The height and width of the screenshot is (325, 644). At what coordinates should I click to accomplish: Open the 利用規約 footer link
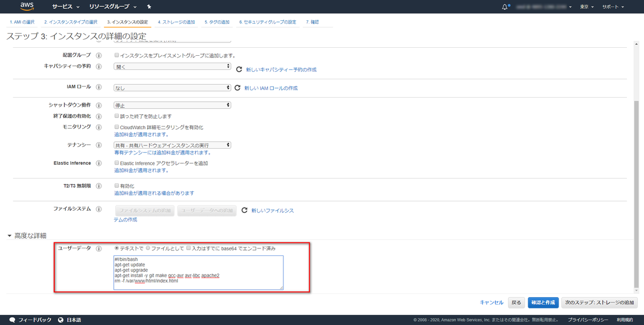(624, 320)
